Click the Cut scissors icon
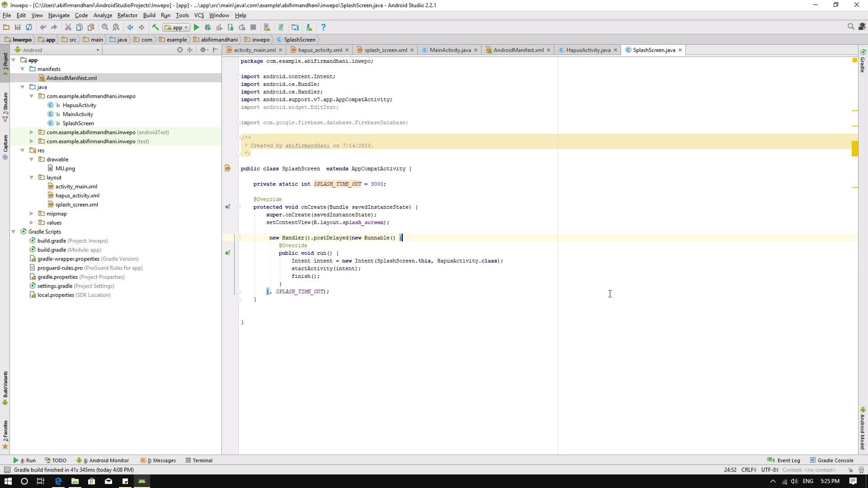 [x=68, y=28]
